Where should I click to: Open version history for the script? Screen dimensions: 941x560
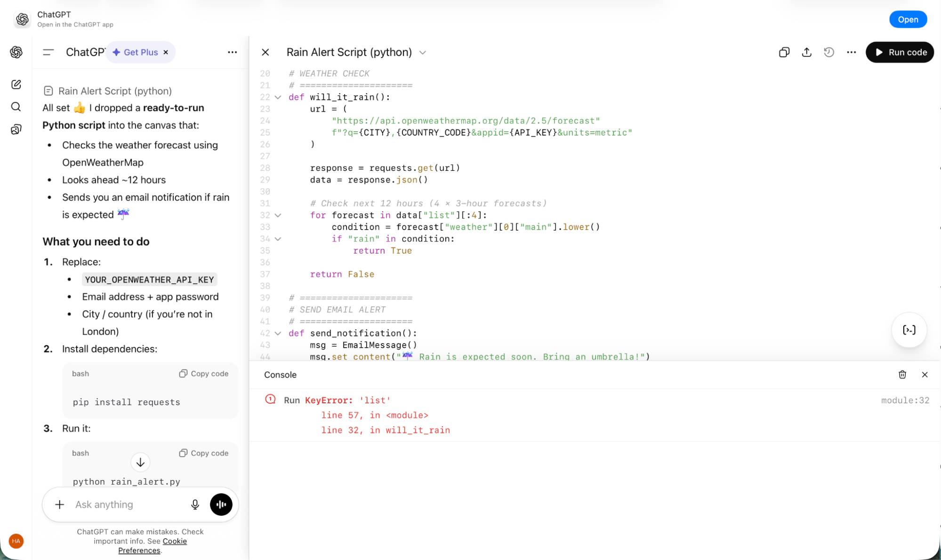click(x=829, y=52)
